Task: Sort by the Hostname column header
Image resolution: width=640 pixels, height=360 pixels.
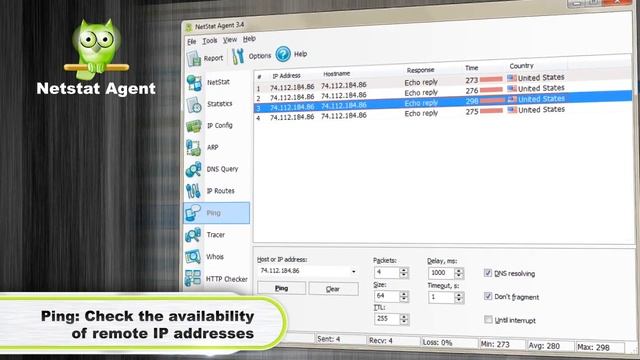Action: pyautogui.click(x=337, y=74)
